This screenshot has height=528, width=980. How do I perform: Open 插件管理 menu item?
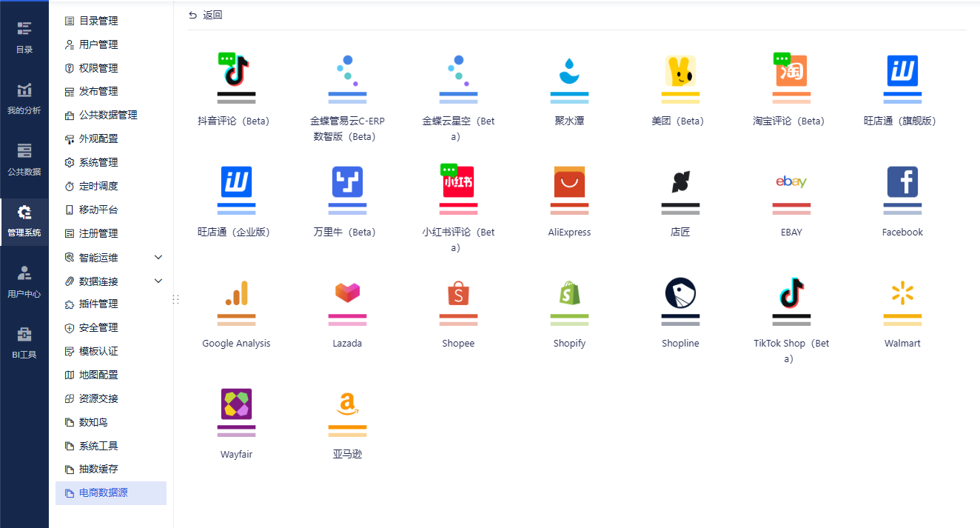[x=111, y=304]
